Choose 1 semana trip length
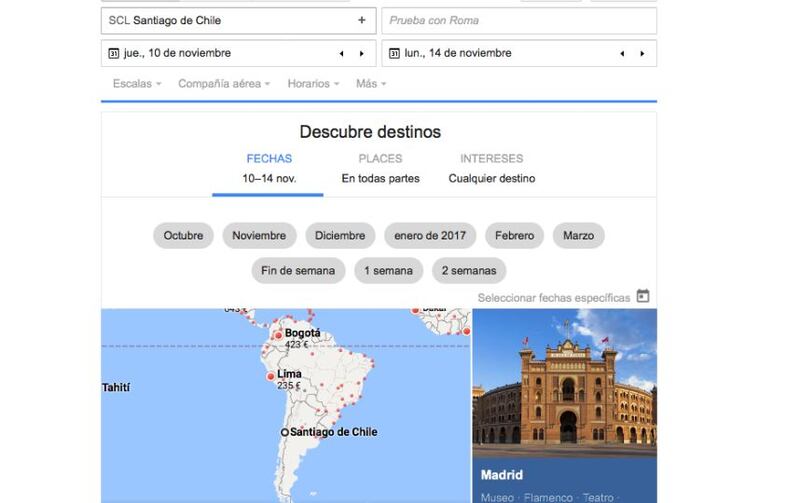The height and width of the screenshot is (503, 800). pos(389,270)
